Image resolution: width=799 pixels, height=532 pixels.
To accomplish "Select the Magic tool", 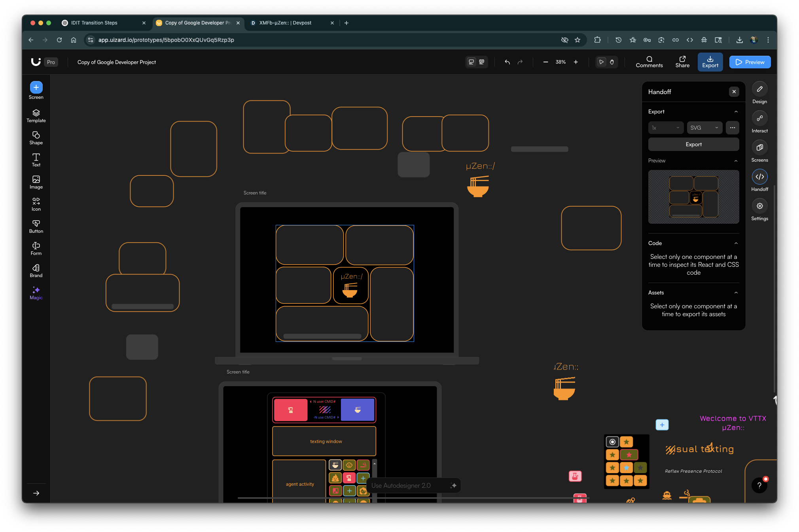I will pos(36,293).
